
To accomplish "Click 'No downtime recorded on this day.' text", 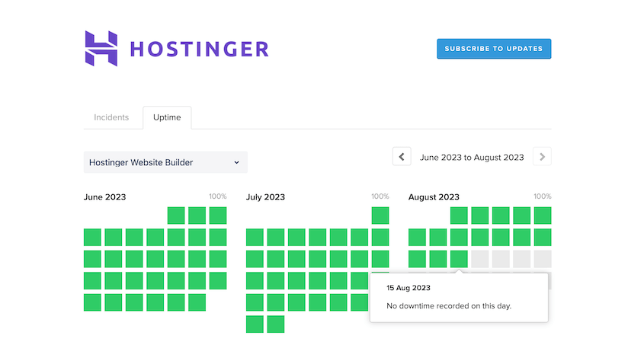I will coord(449,306).
